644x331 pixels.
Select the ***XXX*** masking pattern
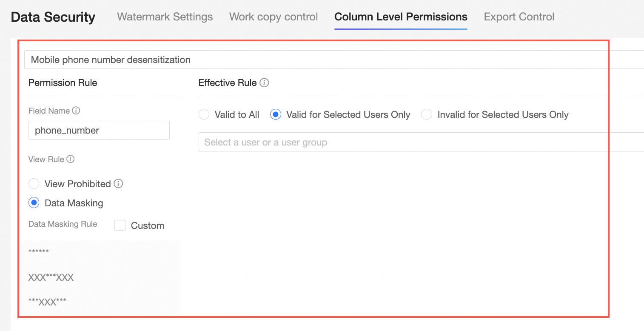point(47,302)
